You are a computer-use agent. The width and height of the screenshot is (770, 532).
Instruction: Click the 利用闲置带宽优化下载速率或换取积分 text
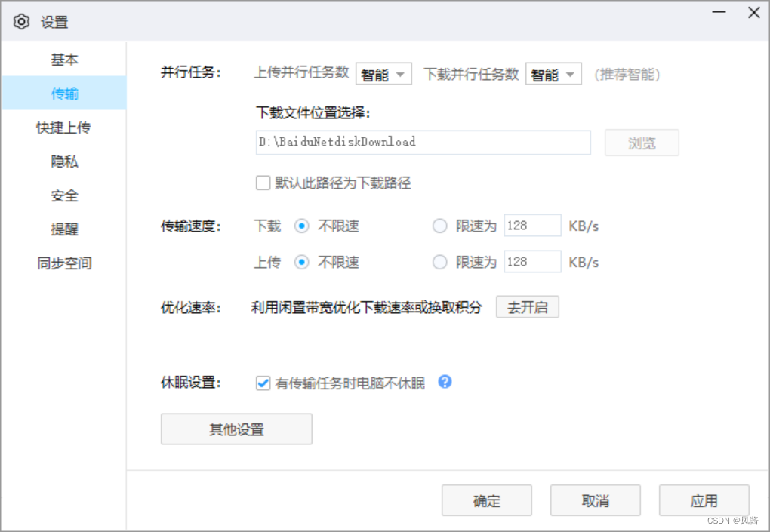pos(367,308)
